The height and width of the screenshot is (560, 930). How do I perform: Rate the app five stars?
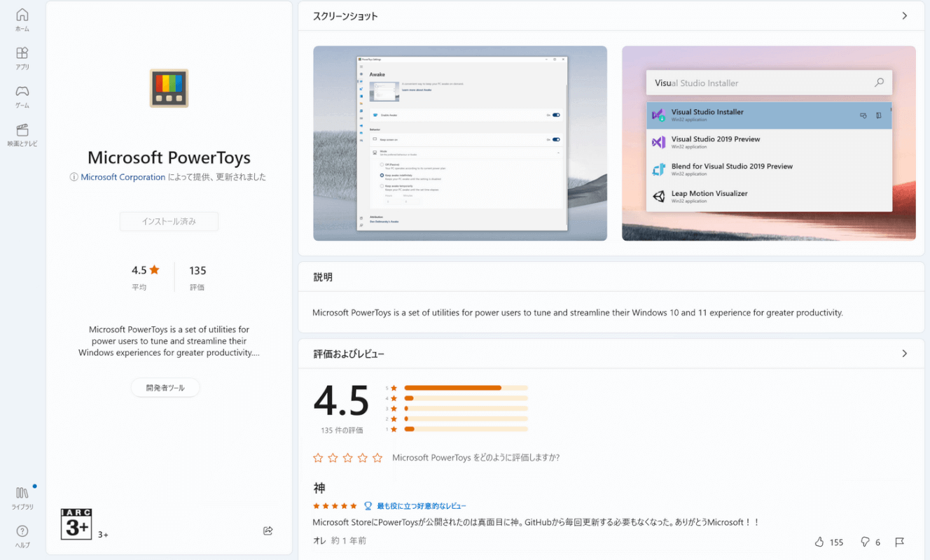[377, 458]
